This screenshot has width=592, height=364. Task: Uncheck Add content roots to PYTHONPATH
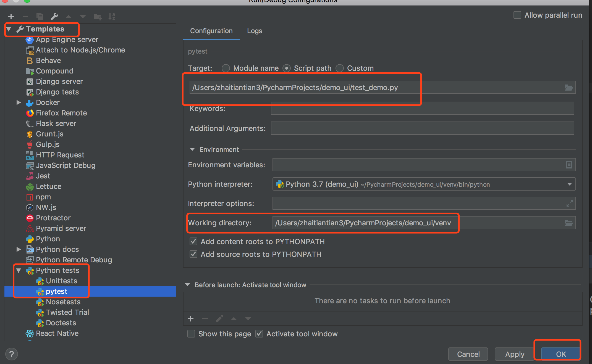click(193, 242)
